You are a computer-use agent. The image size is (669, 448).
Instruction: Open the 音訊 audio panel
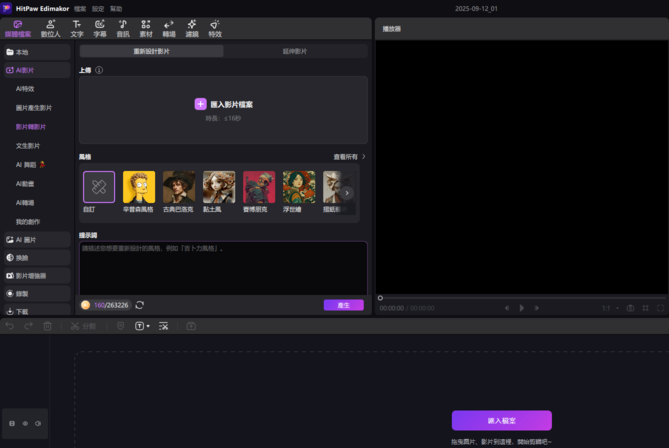(123, 28)
